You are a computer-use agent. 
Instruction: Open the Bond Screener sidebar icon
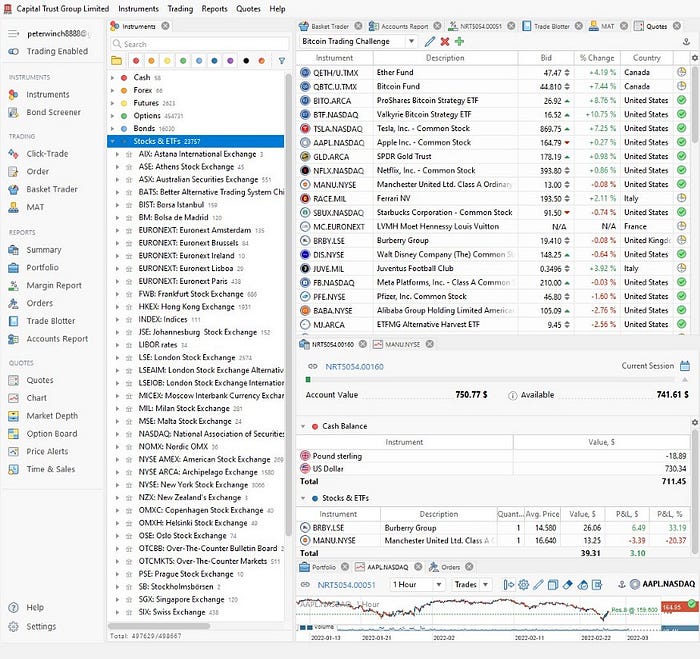(13, 112)
